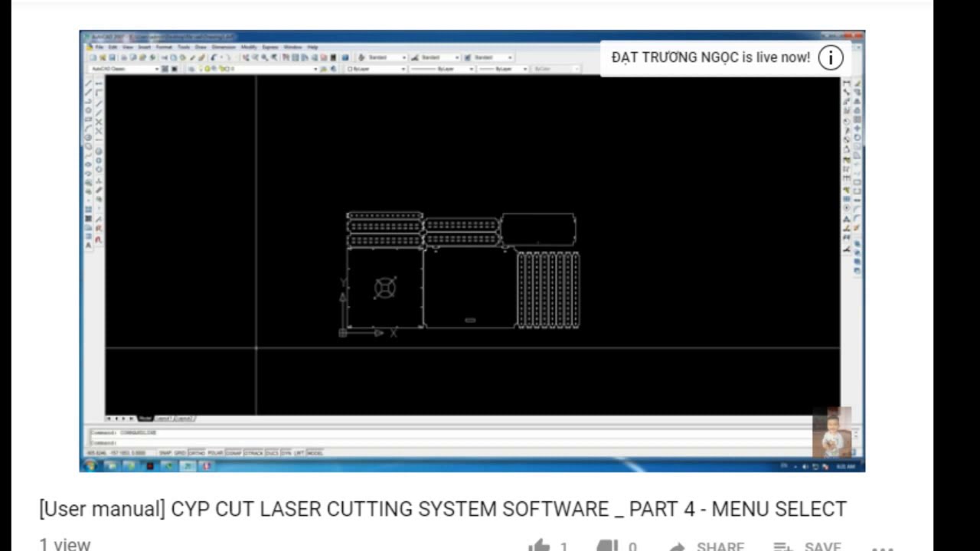The height and width of the screenshot is (551, 980).
Task: Toggle OSNAP in status bar
Action: [234, 453]
